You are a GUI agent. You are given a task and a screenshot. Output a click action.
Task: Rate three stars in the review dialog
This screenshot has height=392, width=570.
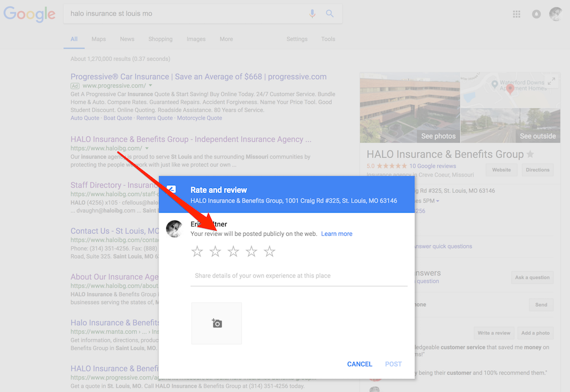(x=233, y=251)
